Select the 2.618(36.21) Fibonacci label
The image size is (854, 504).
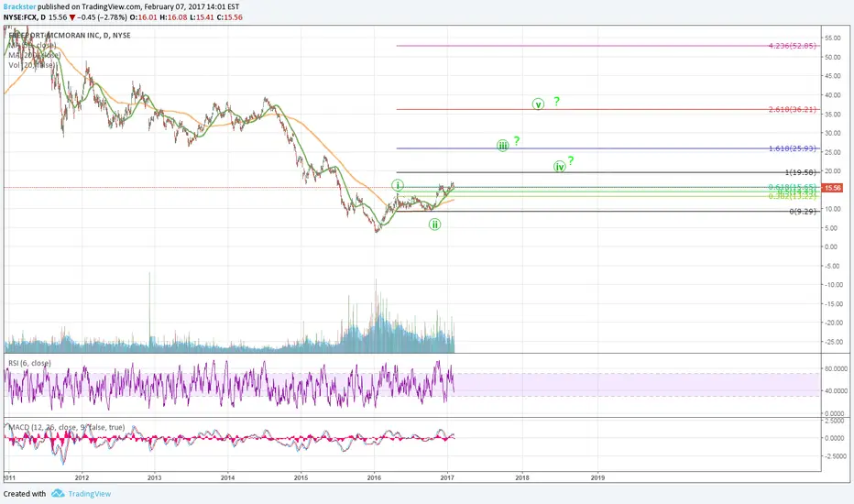pyautogui.click(x=793, y=110)
